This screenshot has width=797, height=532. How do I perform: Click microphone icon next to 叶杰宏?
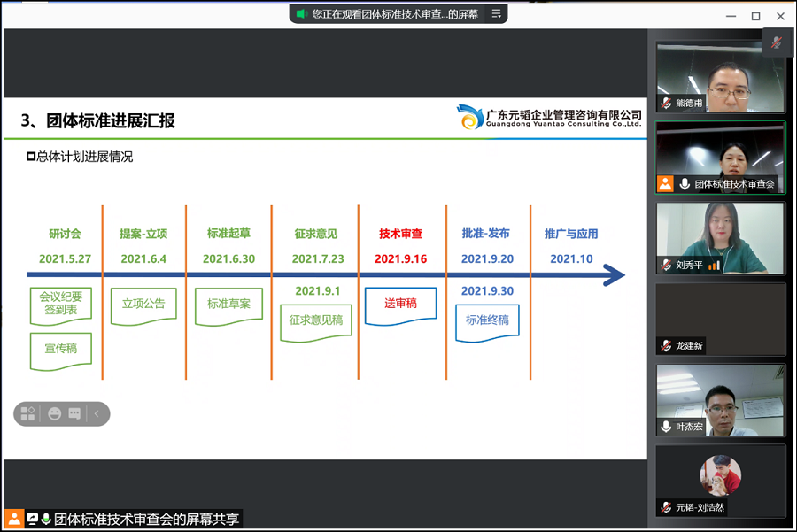[666, 427]
